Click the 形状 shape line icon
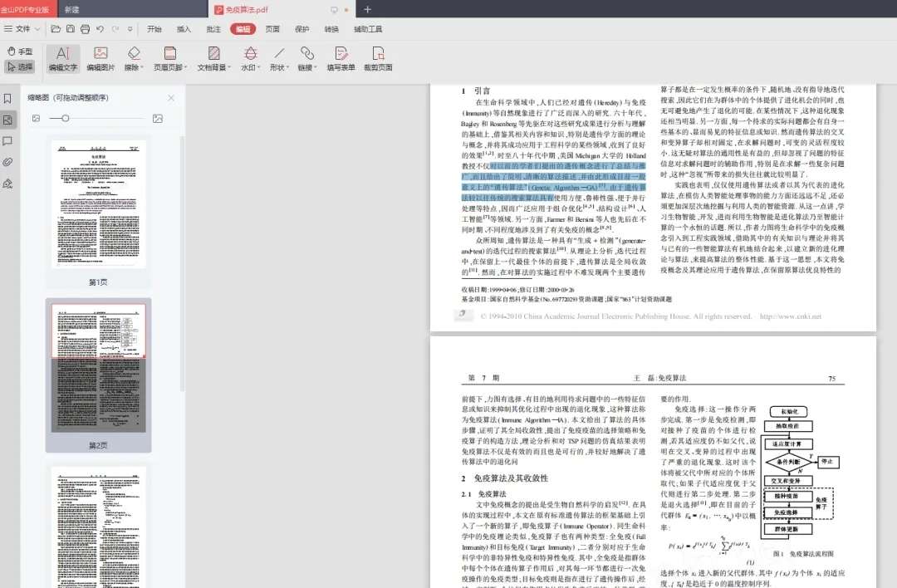The width and height of the screenshot is (897, 588). tap(279, 53)
